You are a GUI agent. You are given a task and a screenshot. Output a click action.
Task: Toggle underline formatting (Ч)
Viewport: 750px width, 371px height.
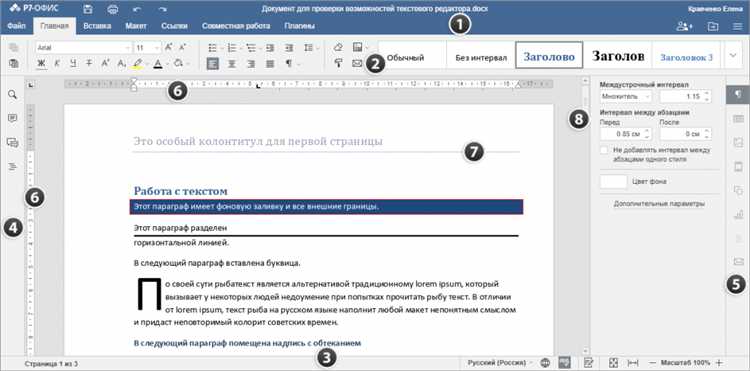pos(73,63)
